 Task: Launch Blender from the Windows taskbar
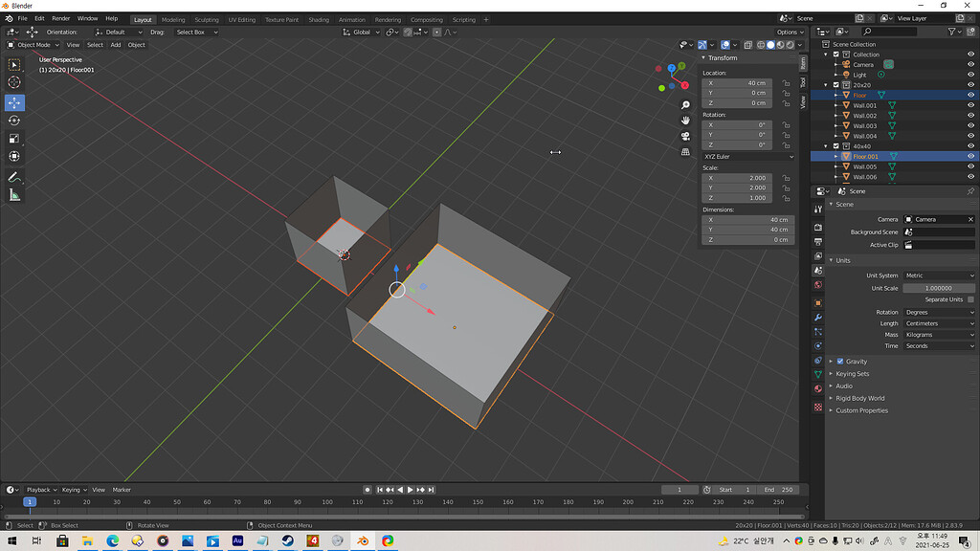(363, 541)
